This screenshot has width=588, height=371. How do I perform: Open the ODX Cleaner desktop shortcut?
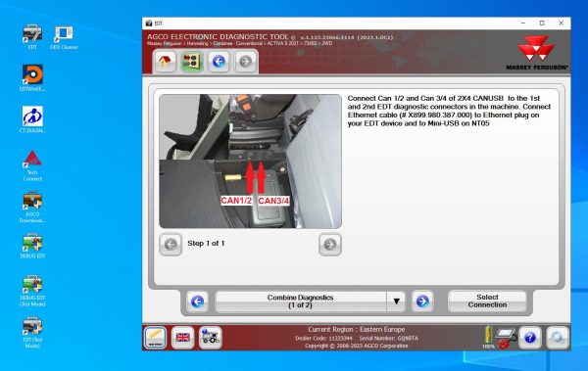(x=64, y=37)
